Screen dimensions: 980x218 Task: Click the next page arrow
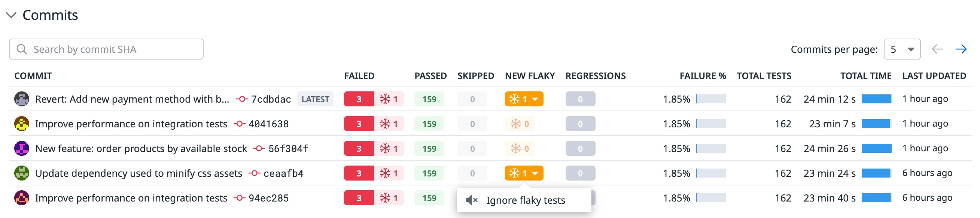pos(961,49)
